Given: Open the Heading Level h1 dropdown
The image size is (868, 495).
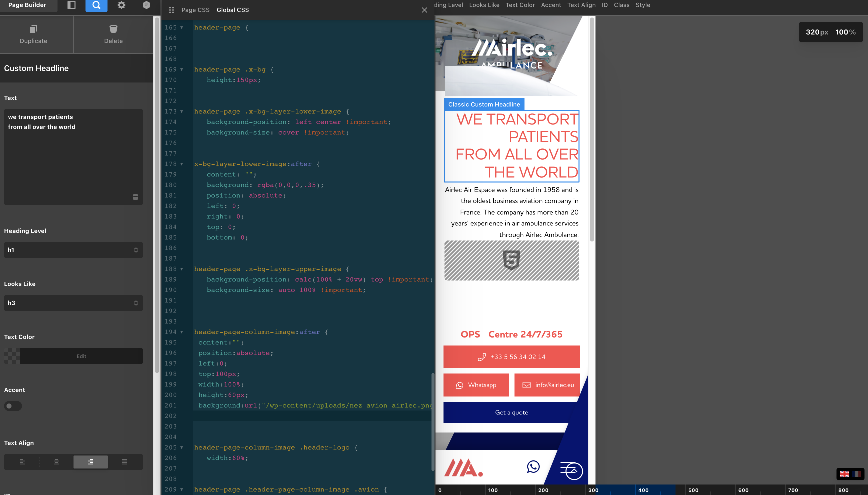Looking at the screenshot, I should pyautogui.click(x=73, y=250).
